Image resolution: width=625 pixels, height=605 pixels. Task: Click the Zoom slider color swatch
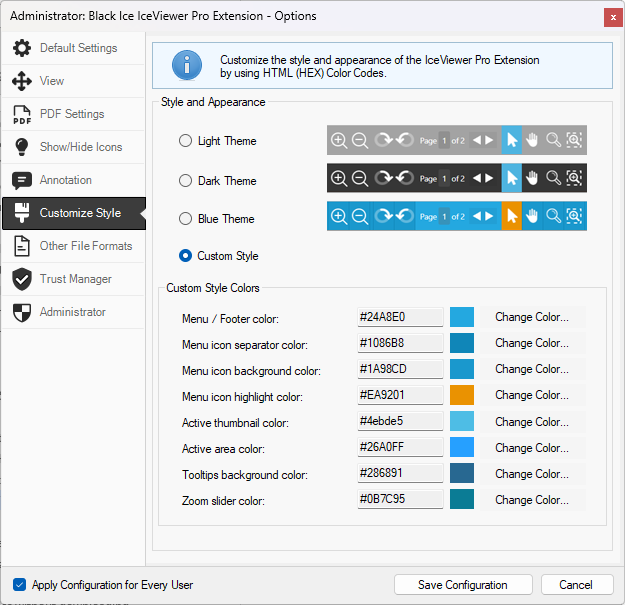click(462, 499)
